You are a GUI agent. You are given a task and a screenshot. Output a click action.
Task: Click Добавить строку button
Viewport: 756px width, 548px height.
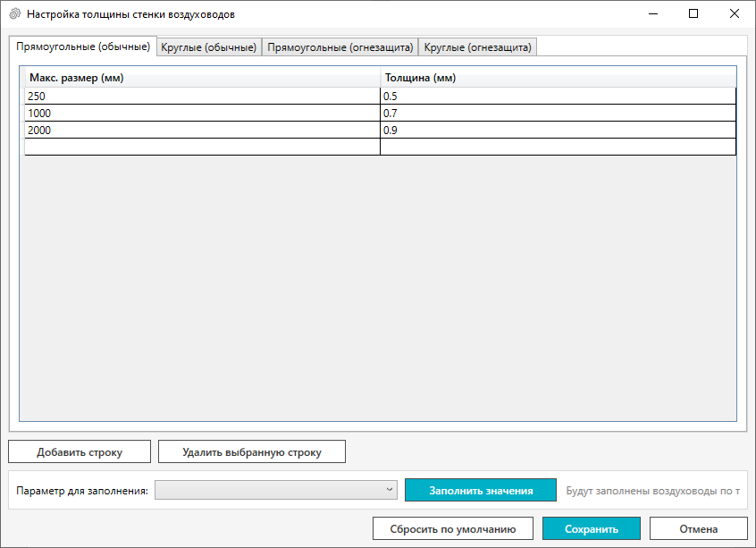[x=80, y=451]
